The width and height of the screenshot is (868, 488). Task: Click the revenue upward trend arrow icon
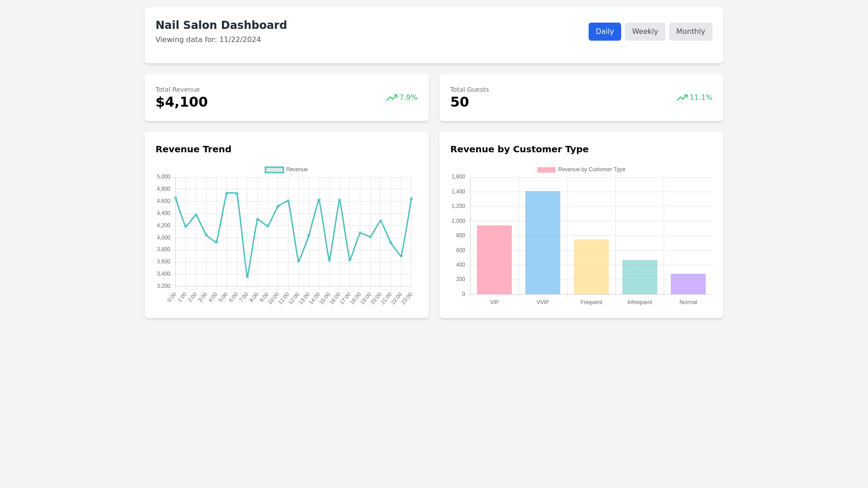[x=392, y=98]
